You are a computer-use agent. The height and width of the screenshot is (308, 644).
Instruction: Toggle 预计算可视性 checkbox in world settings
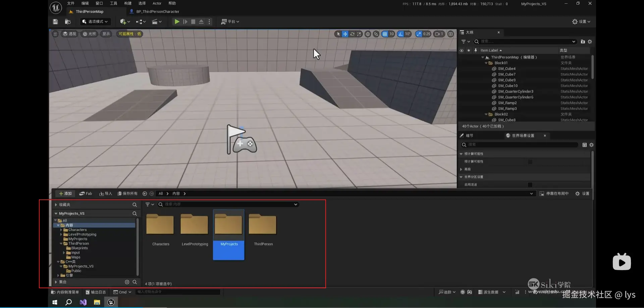click(530, 162)
